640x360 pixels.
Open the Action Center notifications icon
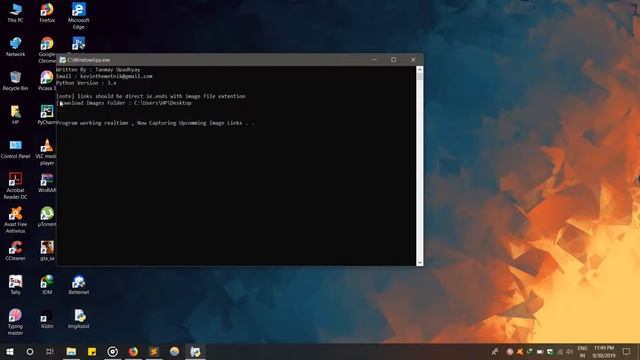click(627, 351)
